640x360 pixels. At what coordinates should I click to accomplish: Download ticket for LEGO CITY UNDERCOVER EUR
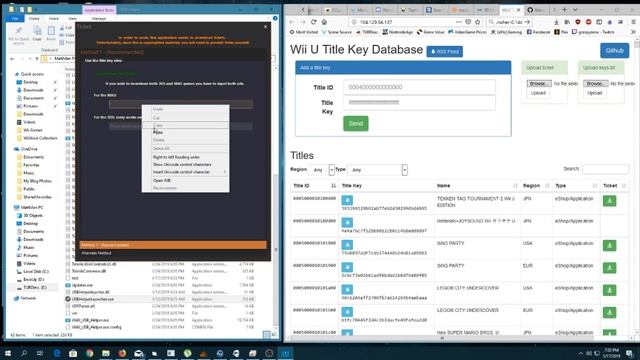click(x=609, y=313)
